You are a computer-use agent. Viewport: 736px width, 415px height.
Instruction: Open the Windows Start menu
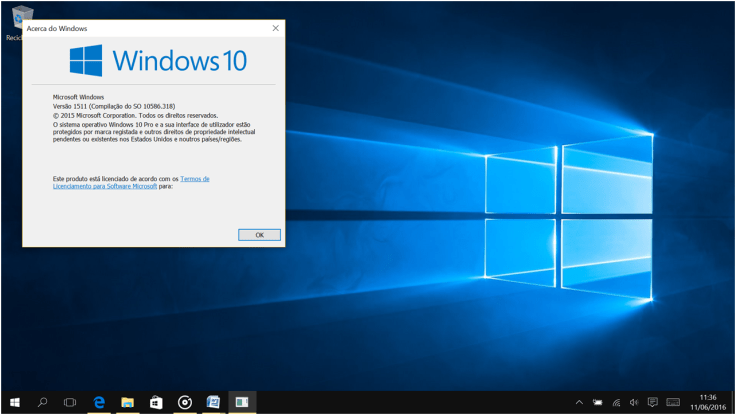coord(14,402)
